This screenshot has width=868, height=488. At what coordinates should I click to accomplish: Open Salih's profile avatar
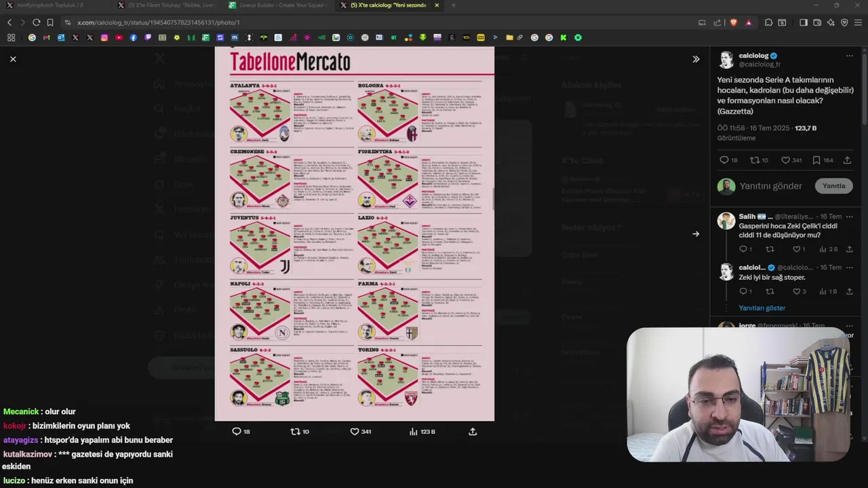click(x=726, y=221)
